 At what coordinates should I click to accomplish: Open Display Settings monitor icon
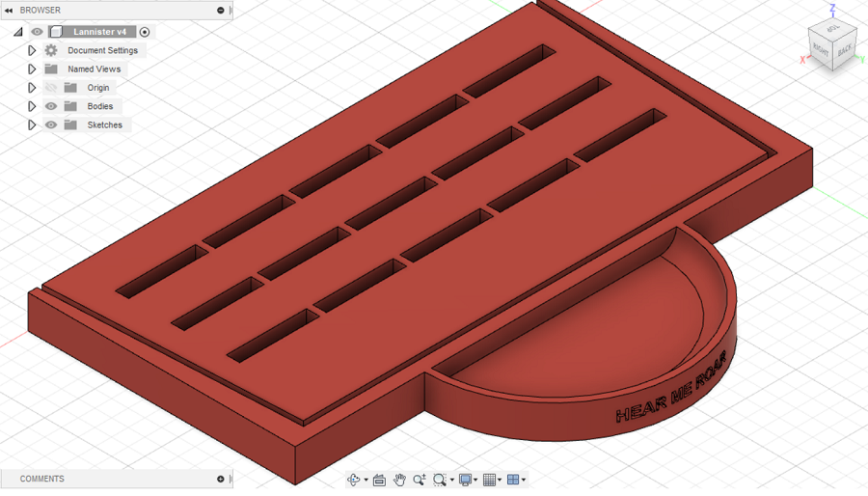click(465, 480)
